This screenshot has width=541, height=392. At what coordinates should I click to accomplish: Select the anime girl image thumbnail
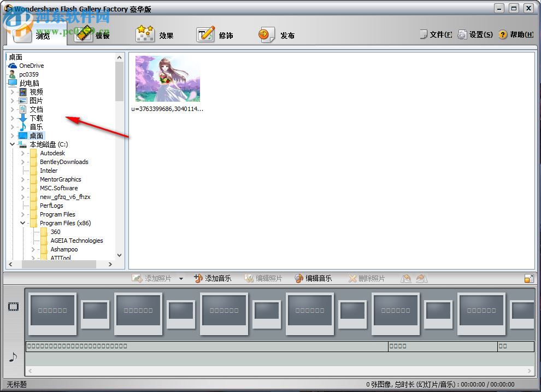(x=168, y=79)
